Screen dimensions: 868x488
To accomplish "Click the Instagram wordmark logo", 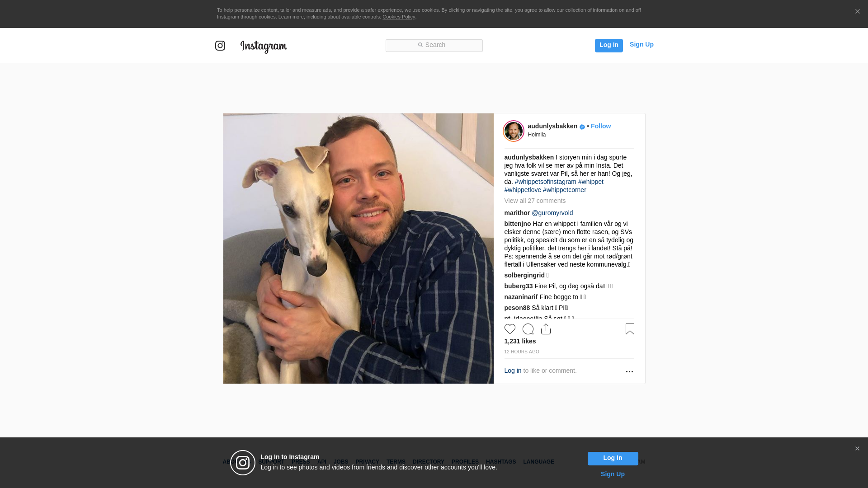I will click(x=264, y=47).
